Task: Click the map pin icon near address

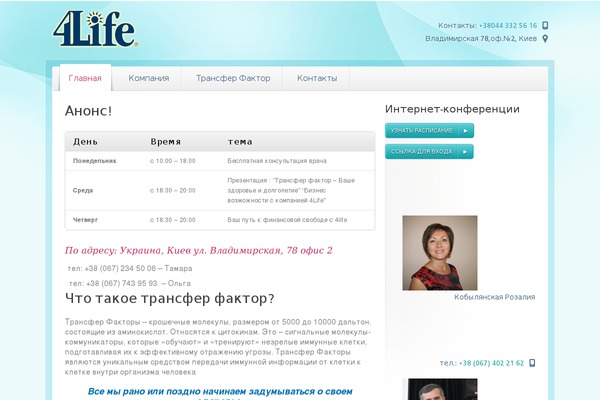Action: 545,39
